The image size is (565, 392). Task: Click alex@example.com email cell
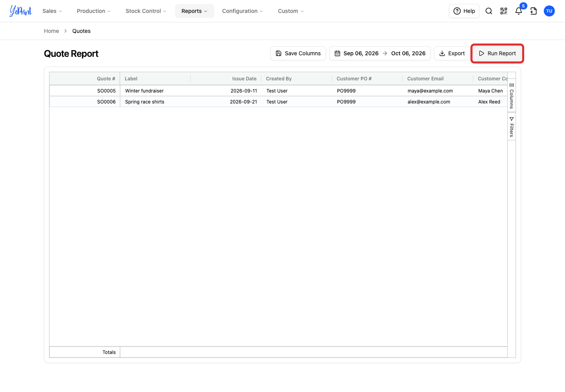pos(438,102)
